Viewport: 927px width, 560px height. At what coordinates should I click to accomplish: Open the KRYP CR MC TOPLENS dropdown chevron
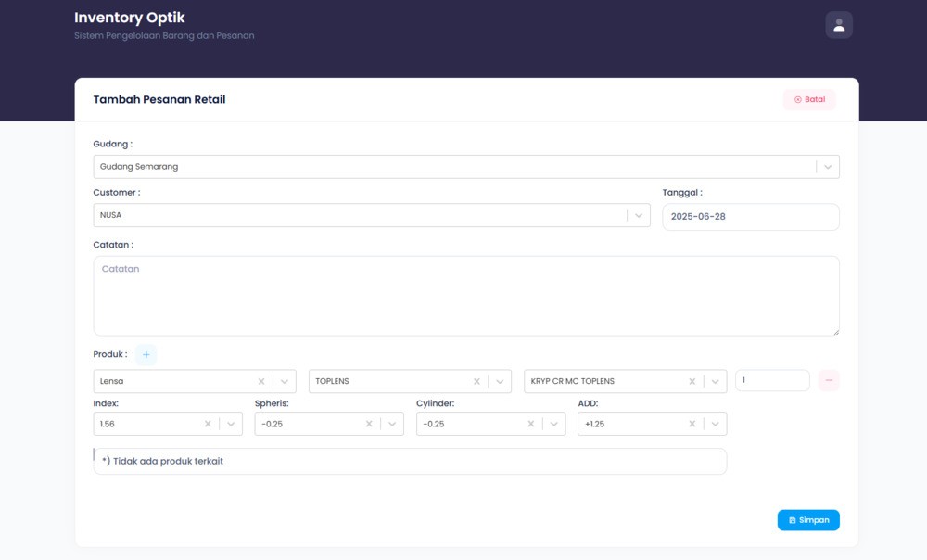click(x=715, y=381)
